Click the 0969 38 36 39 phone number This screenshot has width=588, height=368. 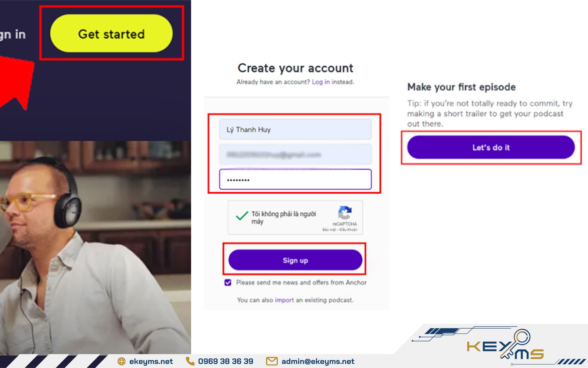(x=226, y=361)
